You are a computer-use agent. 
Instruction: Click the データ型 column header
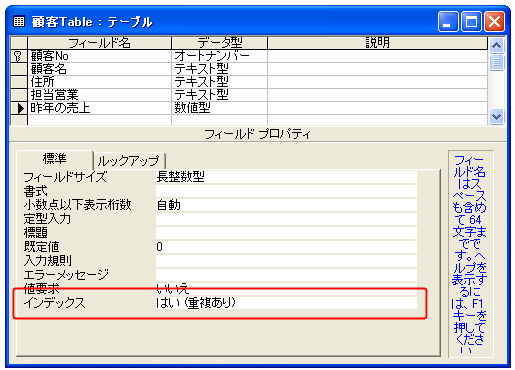pyautogui.click(x=219, y=43)
